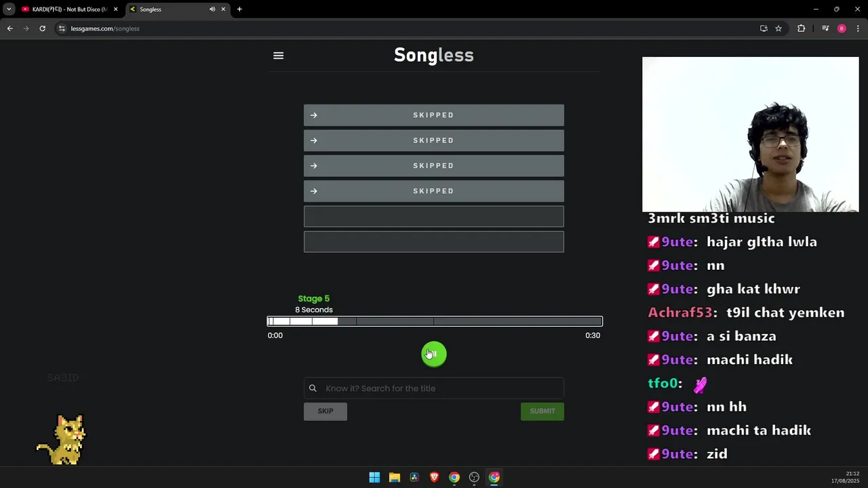
Task: Install the app using address bar icon
Action: point(764,28)
